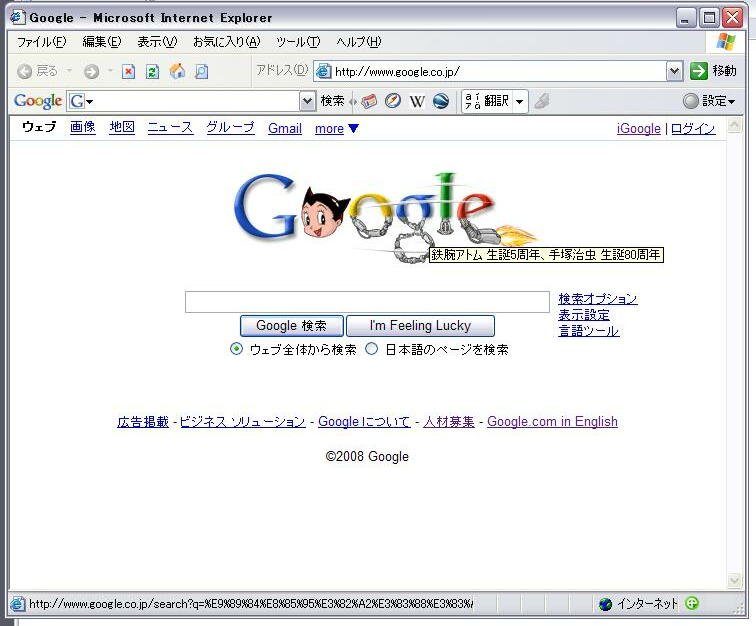Click the Search magnifier icon in the IE toolbar
Viewport: 756px width, 626px height.
(x=201, y=71)
